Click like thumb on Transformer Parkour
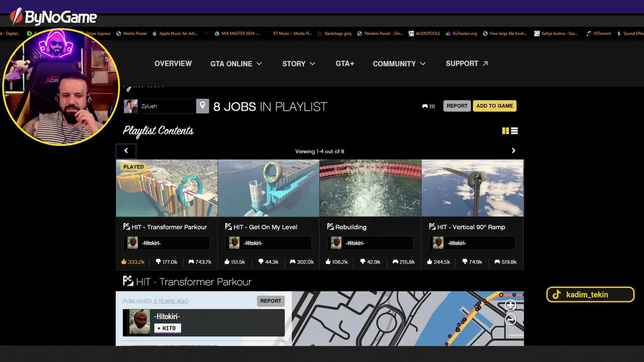Viewport: 644px width, 362px height. (124, 261)
